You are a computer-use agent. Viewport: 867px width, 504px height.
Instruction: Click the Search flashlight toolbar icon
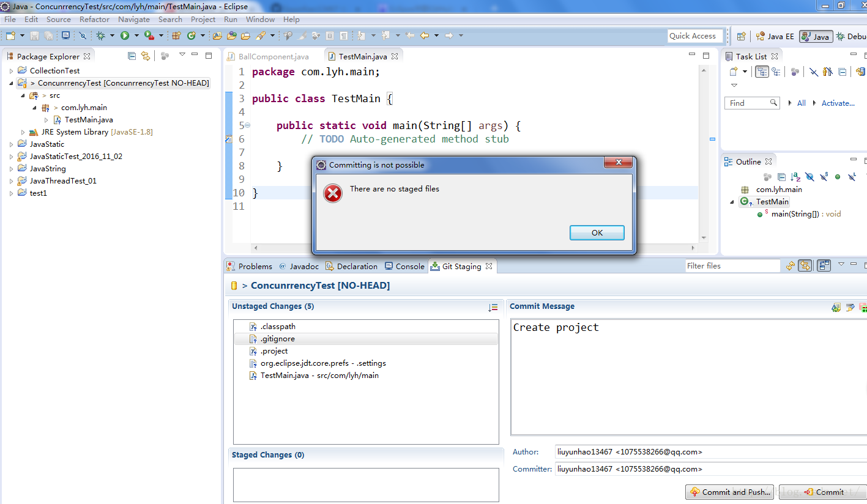pyautogui.click(x=261, y=35)
